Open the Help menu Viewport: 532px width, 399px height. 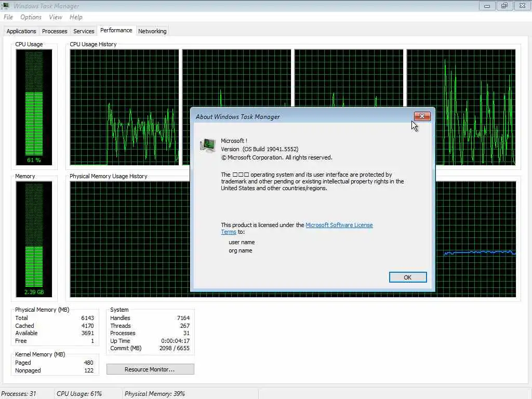(x=76, y=17)
